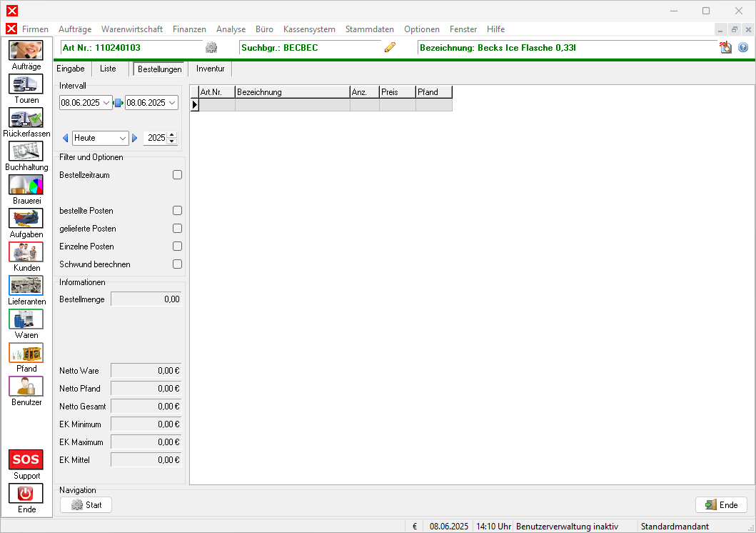Click the Bezeichnung column header
The width and height of the screenshot is (756, 533).
tap(292, 92)
